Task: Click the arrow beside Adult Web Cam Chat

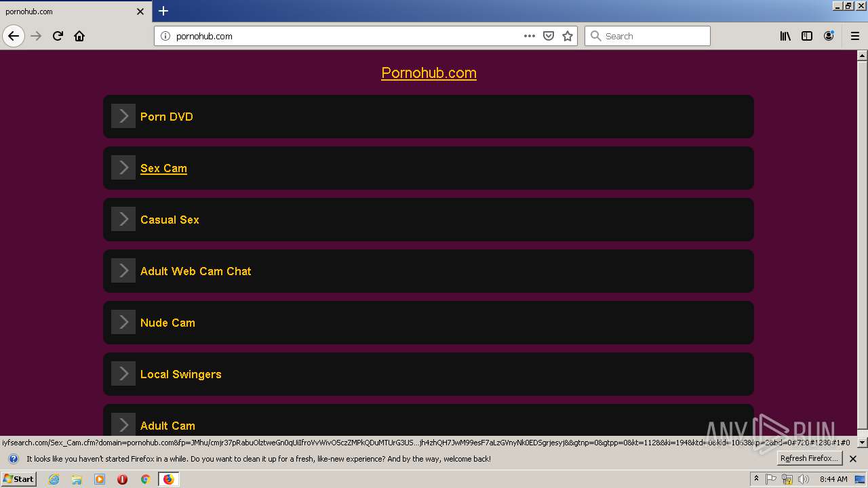Action: click(x=123, y=270)
